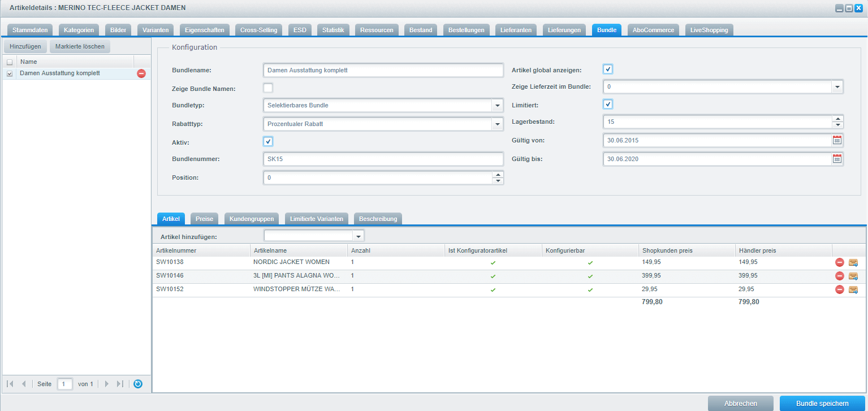Uncheck the Damen Ausstattung komplett row checkbox

pyautogui.click(x=10, y=73)
